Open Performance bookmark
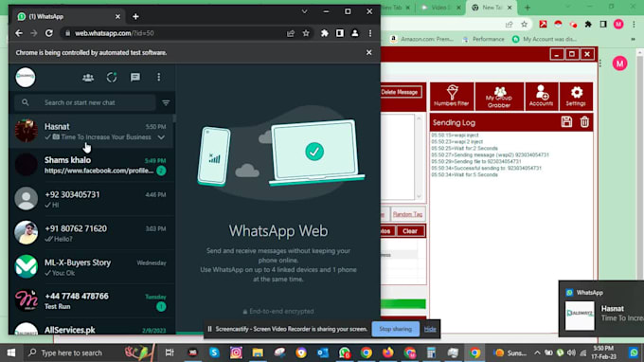 point(483,39)
